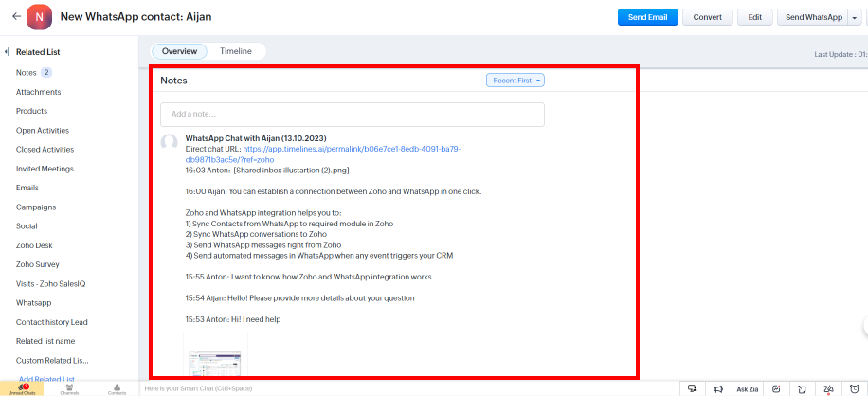This screenshot has width=868, height=396.
Task: Click the Notes count badge showing 2
Action: point(46,72)
